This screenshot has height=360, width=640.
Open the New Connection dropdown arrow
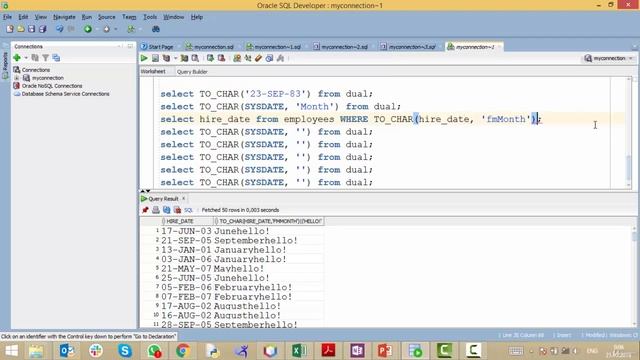26,58
